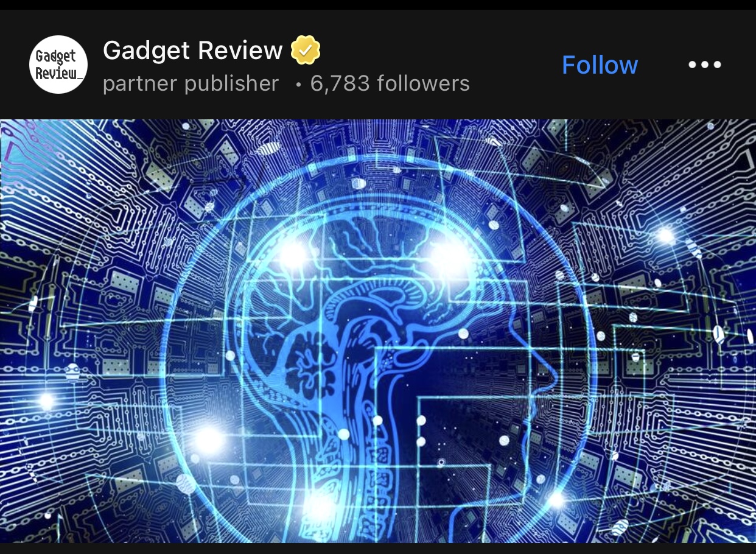Open the Gadget Review publisher name
This screenshot has width=756, height=554.
(x=193, y=51)
